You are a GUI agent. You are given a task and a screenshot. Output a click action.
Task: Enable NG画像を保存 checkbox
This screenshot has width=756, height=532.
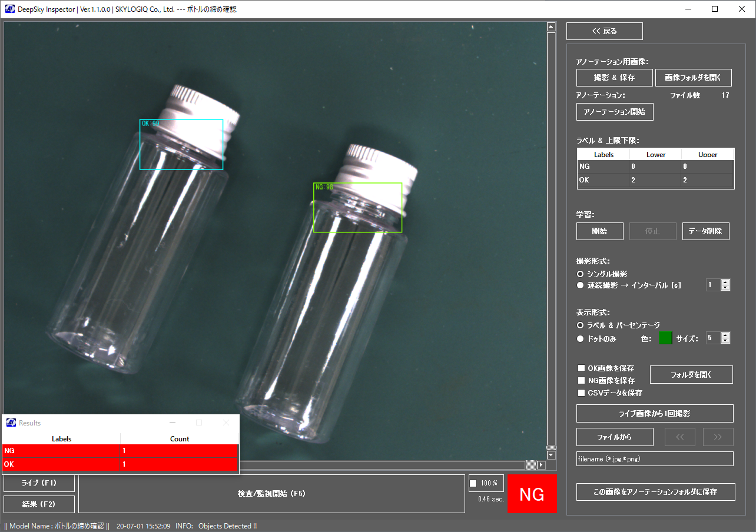582,381
